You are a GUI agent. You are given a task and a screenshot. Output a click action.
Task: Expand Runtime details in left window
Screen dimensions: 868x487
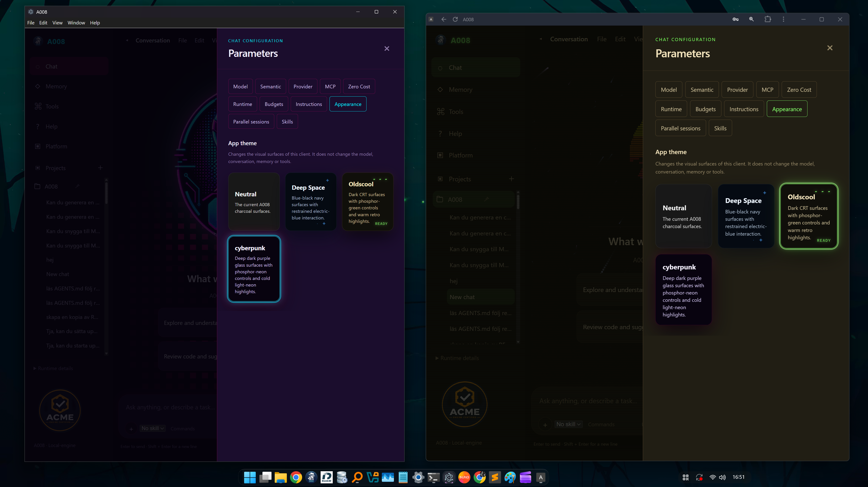pyautogui.click(x=53, y=369)
